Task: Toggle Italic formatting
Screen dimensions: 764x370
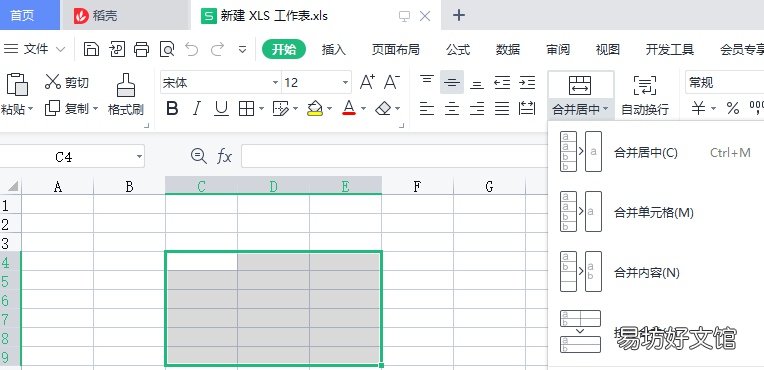Action: tap(196, 108)
